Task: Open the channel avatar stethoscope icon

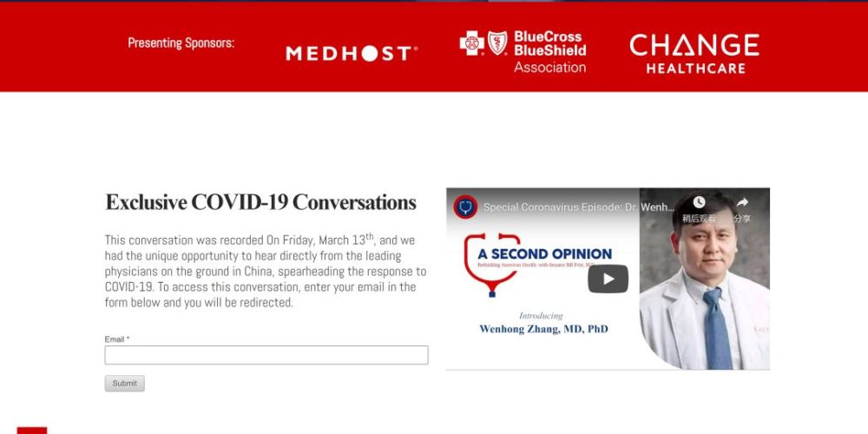Action: pos(465,207)
